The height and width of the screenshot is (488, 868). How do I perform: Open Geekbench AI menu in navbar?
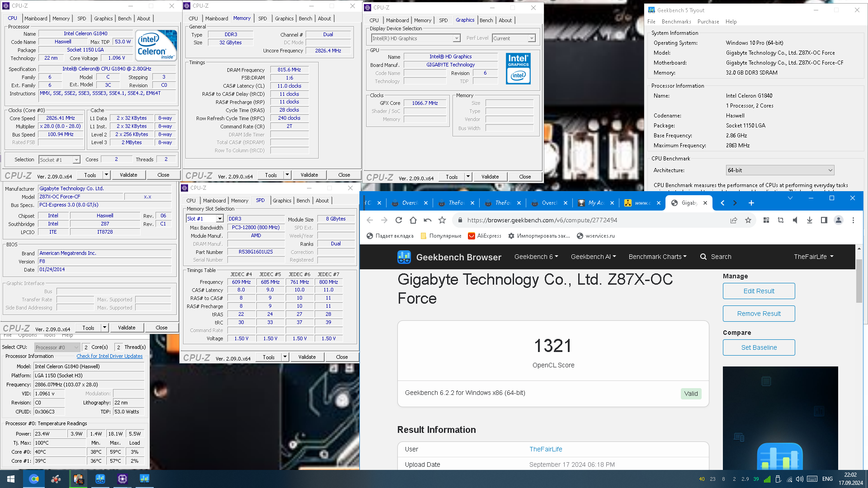click(593, 257)
